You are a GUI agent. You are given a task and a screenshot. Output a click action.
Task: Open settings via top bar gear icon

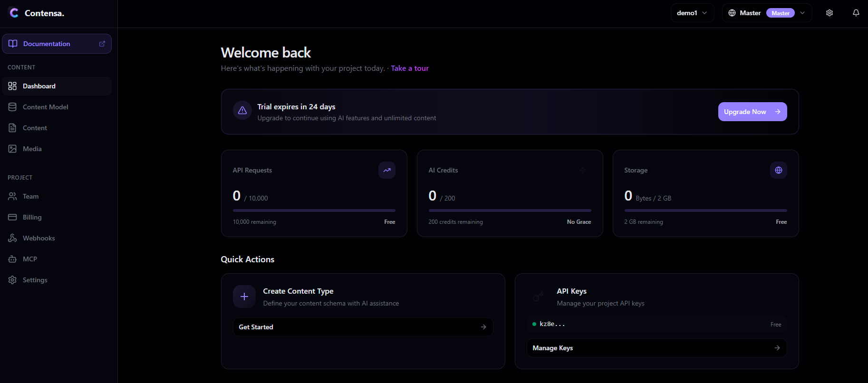(x=829, y=13)
